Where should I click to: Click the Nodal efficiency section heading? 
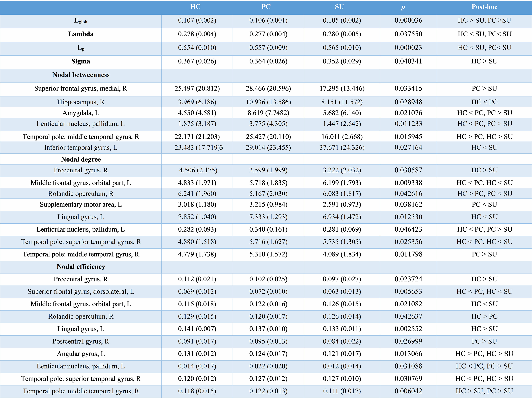pyautogui.click(x=81, y=267)
